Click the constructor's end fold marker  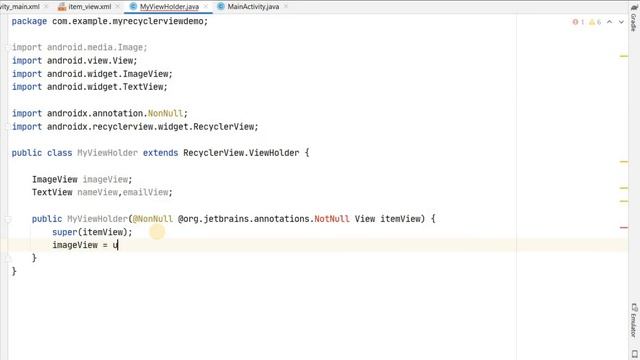coord(8,258)
